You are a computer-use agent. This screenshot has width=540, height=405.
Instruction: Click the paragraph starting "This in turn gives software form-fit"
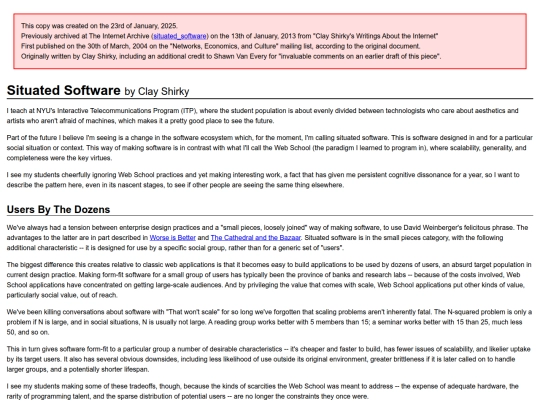pyautogui.click(x=270, y=359)
